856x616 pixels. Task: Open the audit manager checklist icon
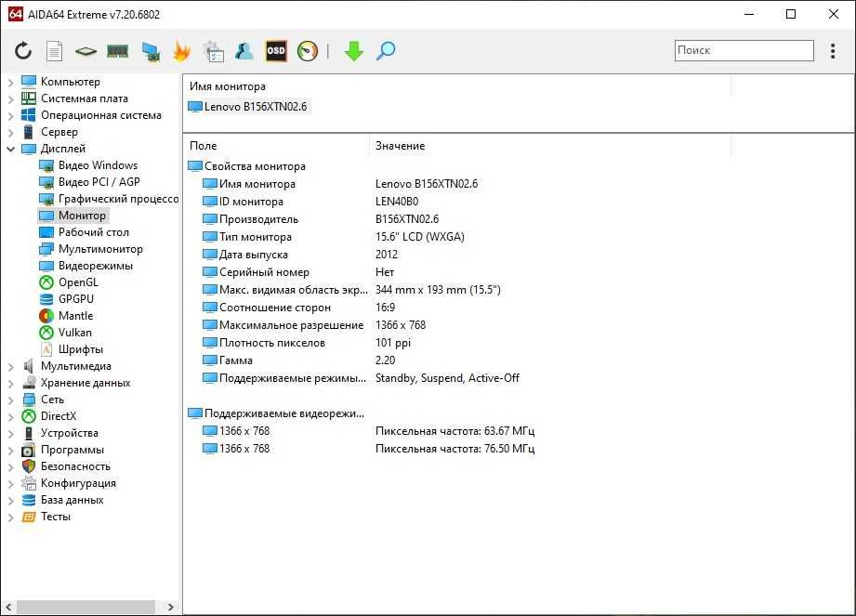214,51
